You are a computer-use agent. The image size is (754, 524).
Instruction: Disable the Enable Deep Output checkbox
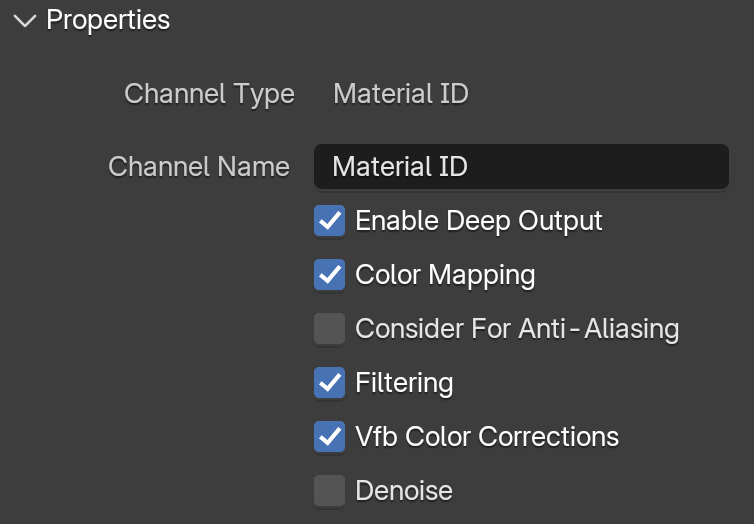pos(329,221)
